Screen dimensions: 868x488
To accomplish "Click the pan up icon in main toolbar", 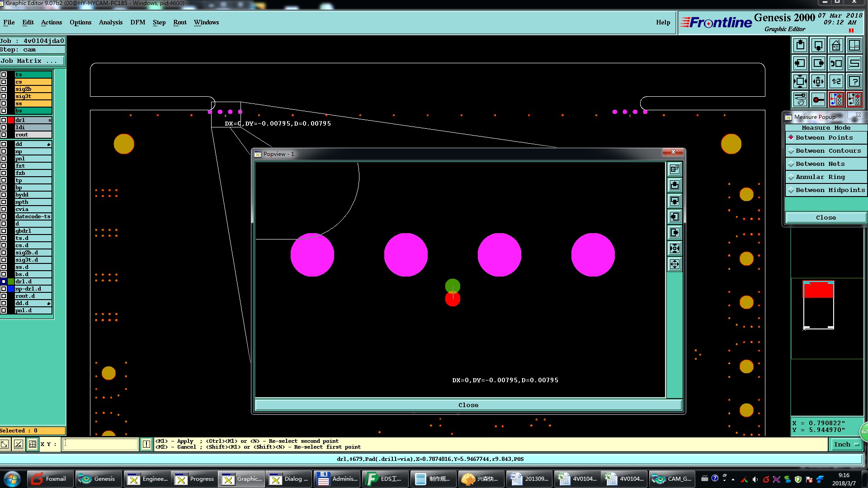I will click(x=800, y=45).
